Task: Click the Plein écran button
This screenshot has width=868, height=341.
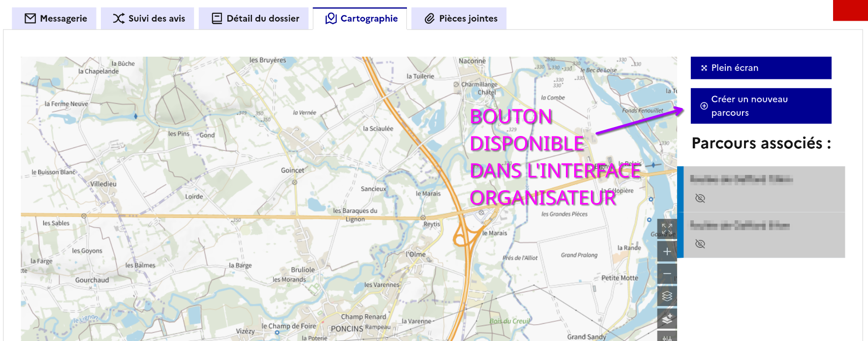Action: (761, 68)
